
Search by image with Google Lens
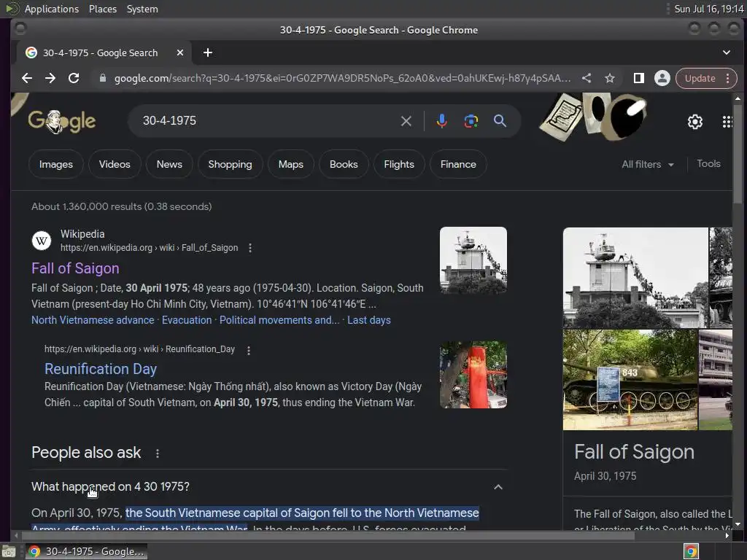pyautogui.click(x=471, y=121)
